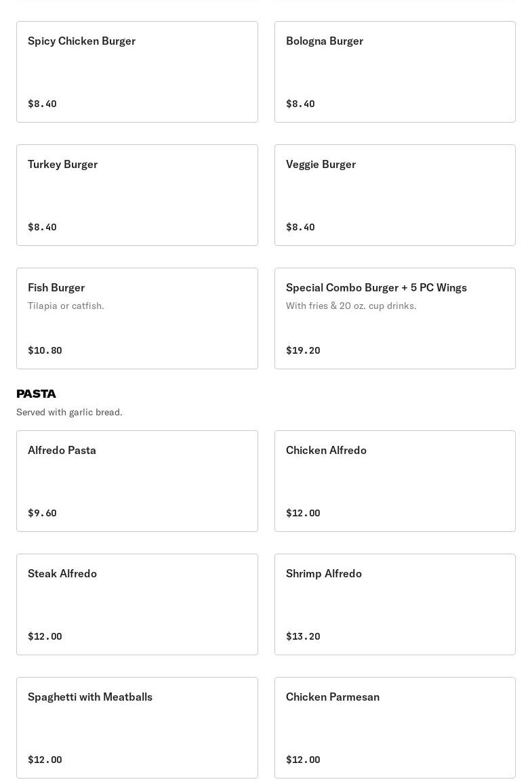The width and height of the screenshot is (532, 784).
Task: Click the Fish Burger title
Action: [x=56, y=287]
